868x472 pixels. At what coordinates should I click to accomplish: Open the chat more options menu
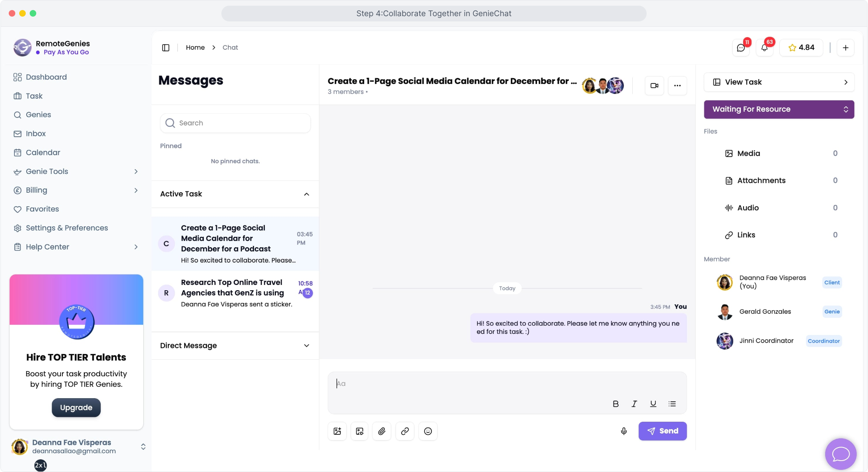click(x=677, y=86)
